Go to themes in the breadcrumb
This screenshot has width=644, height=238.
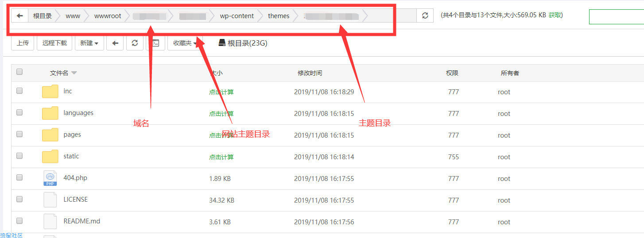click(279, 16)
